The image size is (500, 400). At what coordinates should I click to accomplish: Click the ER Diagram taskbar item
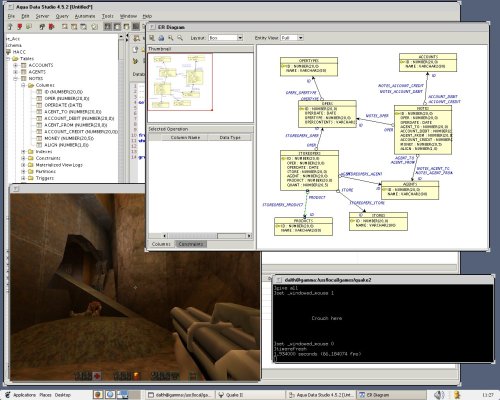click(x=391, y=395)
